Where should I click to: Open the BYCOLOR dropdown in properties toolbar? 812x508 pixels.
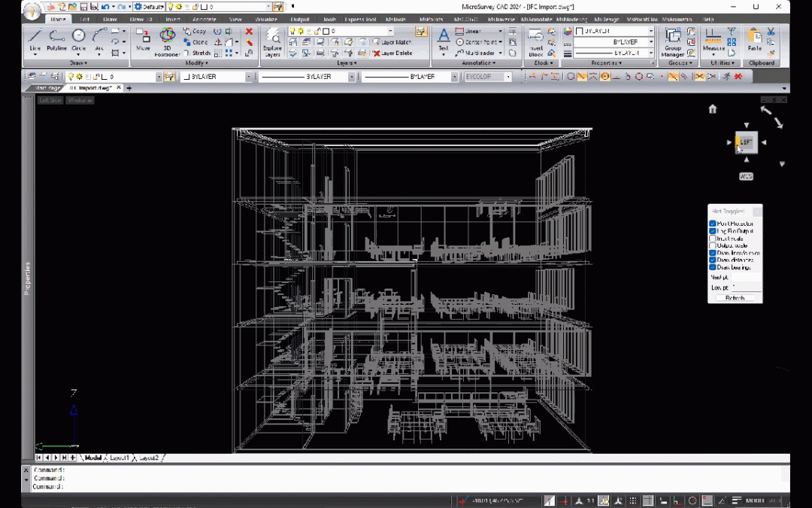tap(507, 77)
